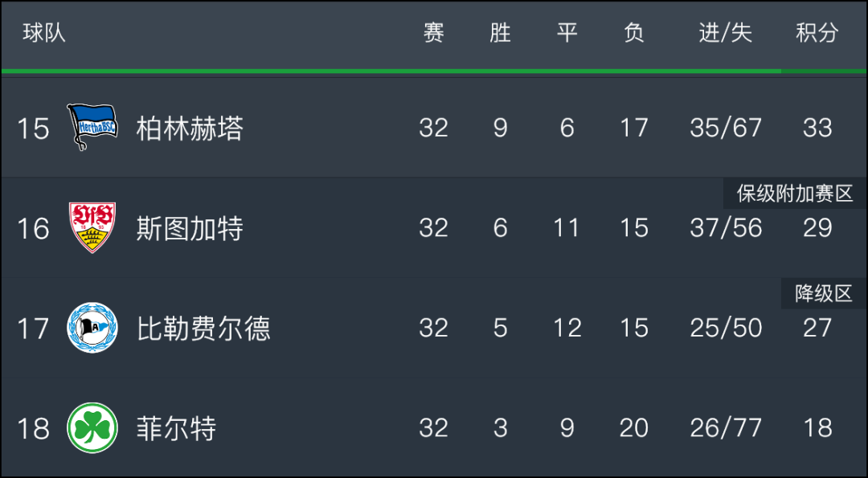The height and width of the screenshot is (478, 868).
Task: Select the 菲尔特 team name
Action: (x=176, y=429)
